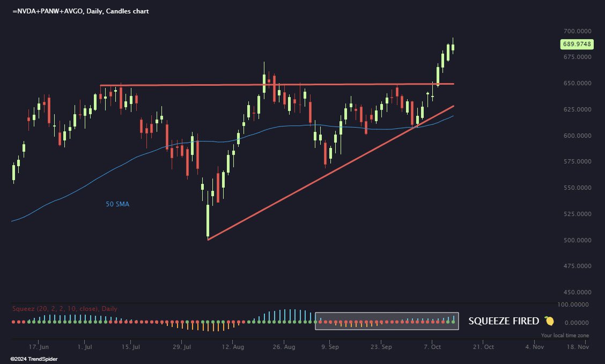Click the 575.0000 price axis label
This screenshot has width=605, height=364.
(577, 161)
